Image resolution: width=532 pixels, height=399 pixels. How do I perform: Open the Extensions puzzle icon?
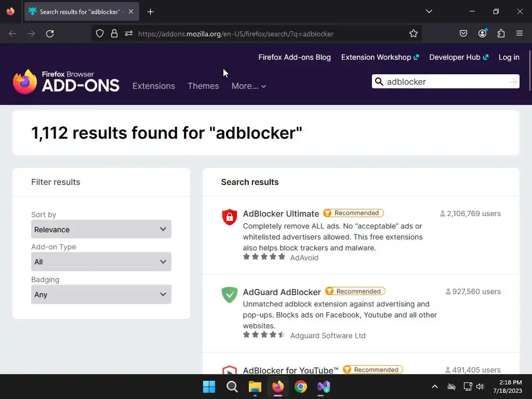(501, 34)
